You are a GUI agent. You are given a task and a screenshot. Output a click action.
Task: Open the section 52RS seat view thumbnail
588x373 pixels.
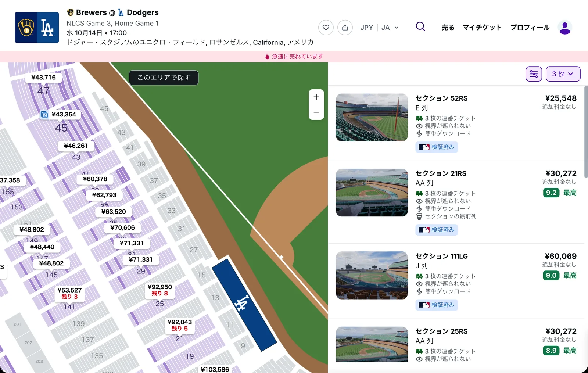[372, 118]
